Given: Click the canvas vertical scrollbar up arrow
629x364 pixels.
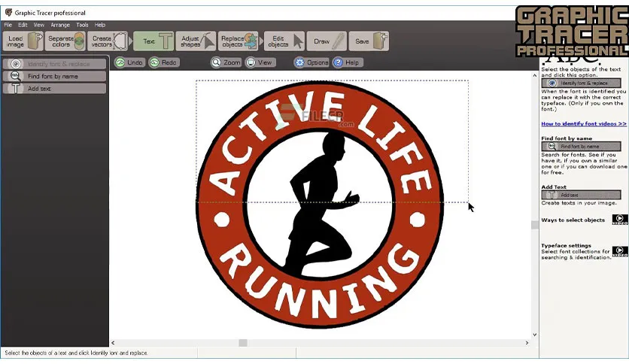Looking at the screenshot, I should click(x=534, y=75).
